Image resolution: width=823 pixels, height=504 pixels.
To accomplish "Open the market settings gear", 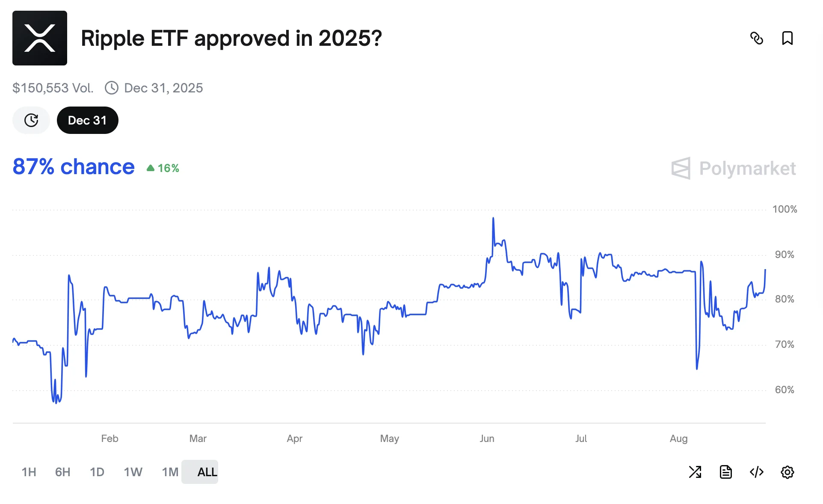I will click(787, 472).
